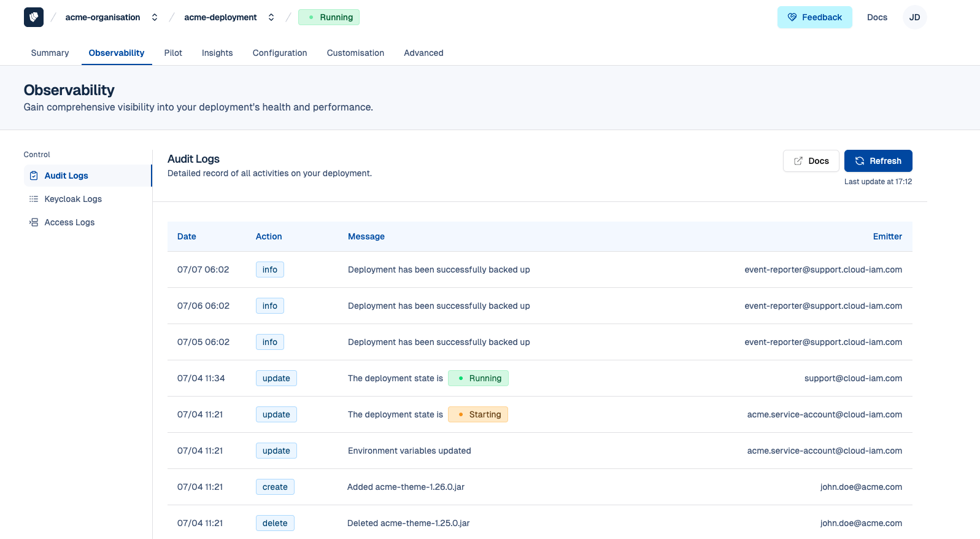The width and height of the screenshot is (980, 539).
Task: Switch to the Advanced tab
Action: 423,53
